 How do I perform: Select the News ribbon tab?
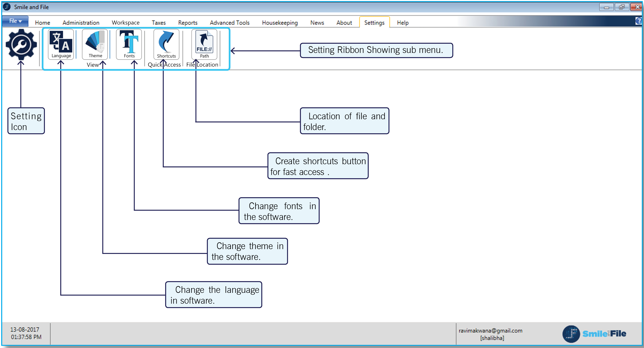(x=317, y=23)
